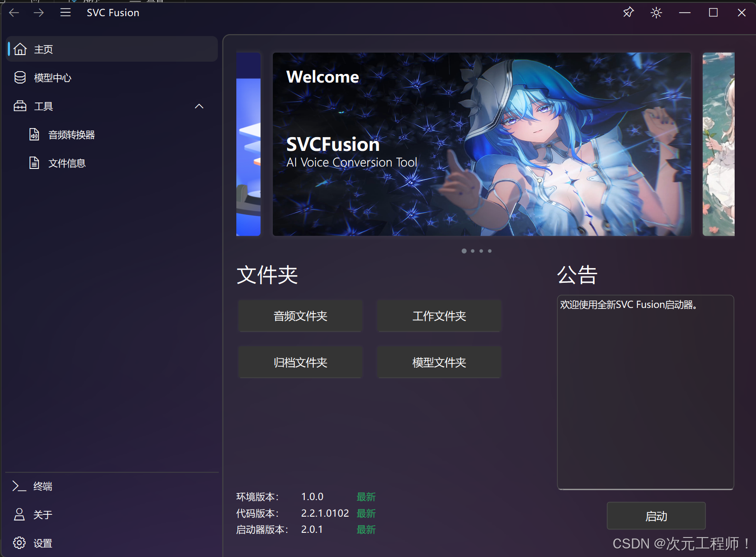
Task: Select the second carousel page dot
Action: [x=473, y=251]
